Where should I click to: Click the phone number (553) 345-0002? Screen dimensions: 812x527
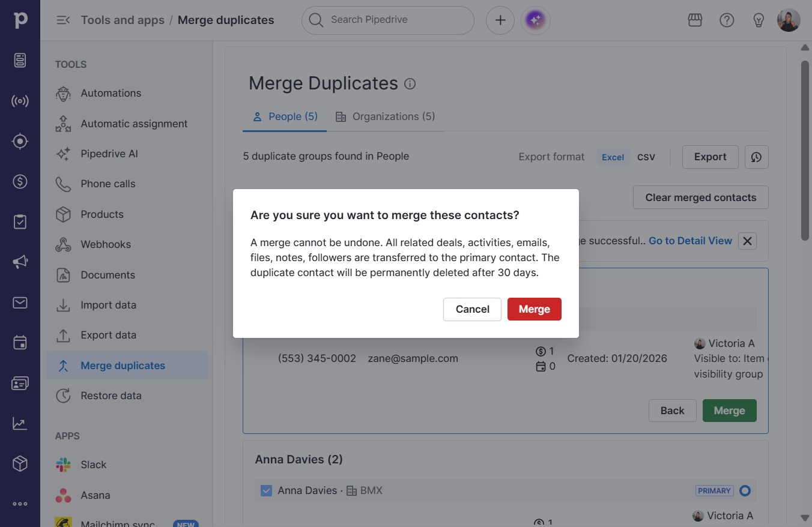click(317, 358)
